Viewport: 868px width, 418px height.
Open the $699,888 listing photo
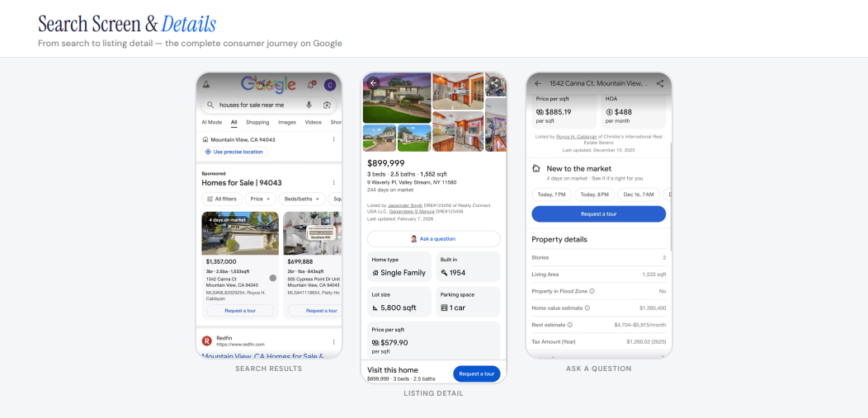click(x=312, y=232)
